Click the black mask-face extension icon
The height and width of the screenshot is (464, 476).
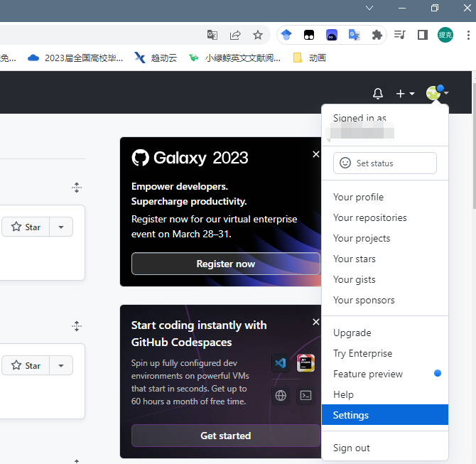point(309,35)
